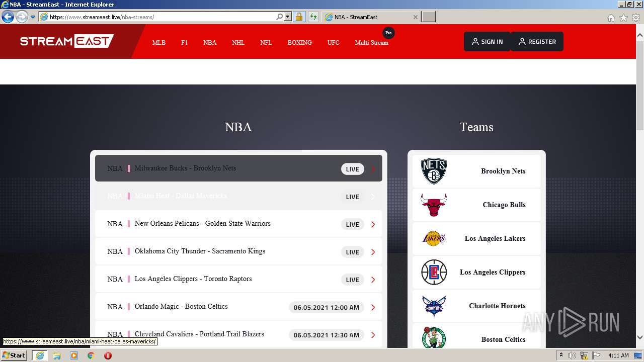Select NBA in the top navigation
Image resolution: width=644 pixels, height=362 pixels.
click(210, 43)
